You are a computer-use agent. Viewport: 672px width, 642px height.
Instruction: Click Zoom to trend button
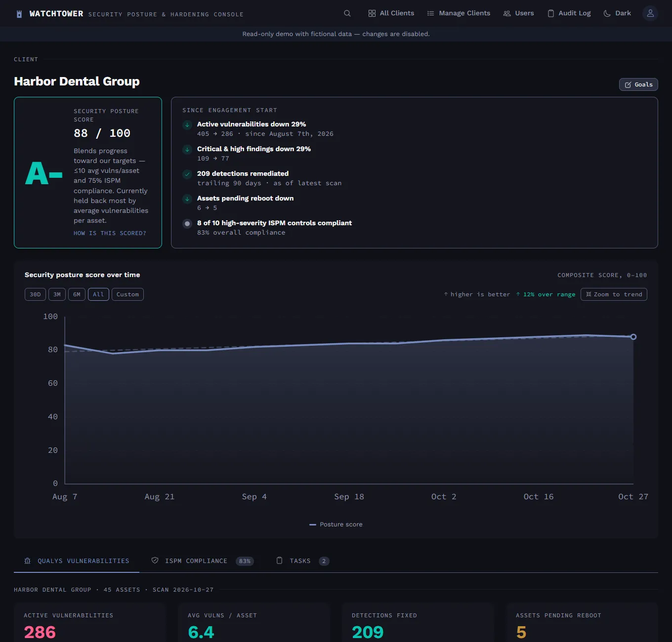coord(614,294)
